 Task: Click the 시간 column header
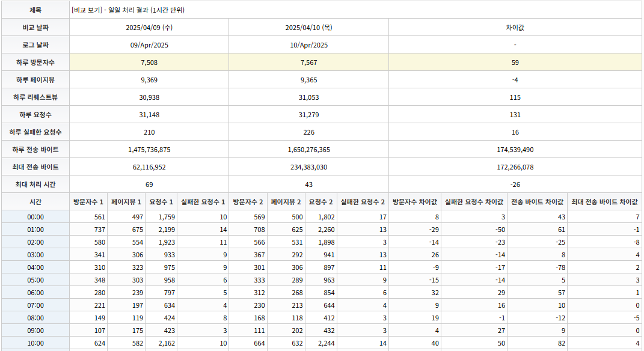click(35, 202)
